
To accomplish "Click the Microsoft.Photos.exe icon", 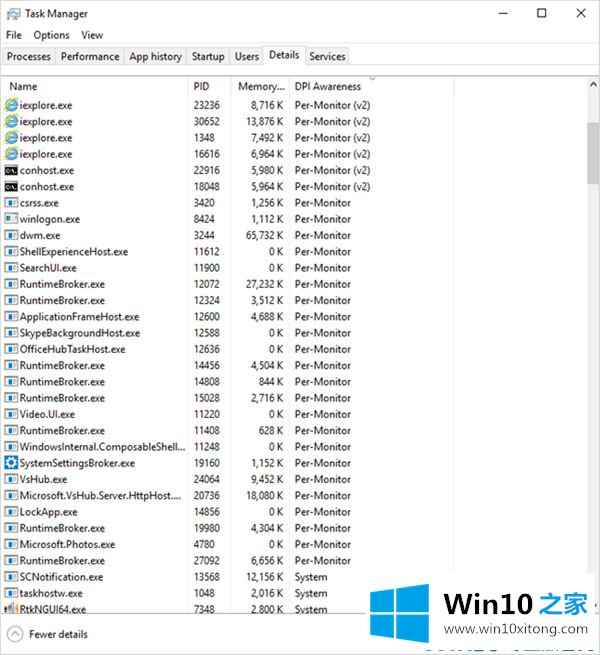I will point(11,544).
